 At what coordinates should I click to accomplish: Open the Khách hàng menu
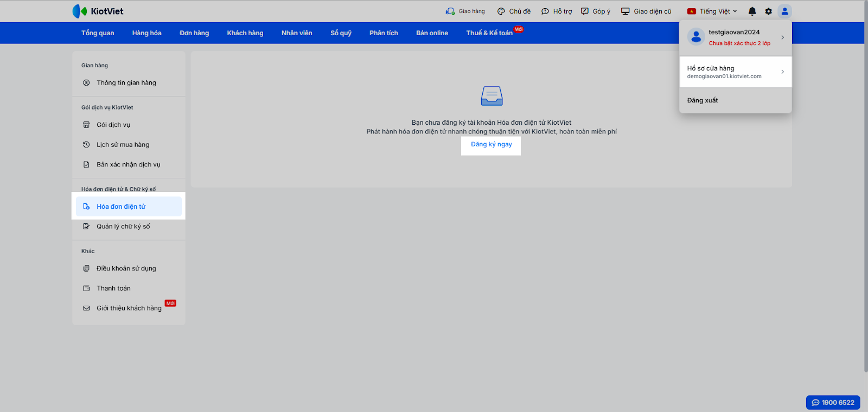[x=245, y=33]
